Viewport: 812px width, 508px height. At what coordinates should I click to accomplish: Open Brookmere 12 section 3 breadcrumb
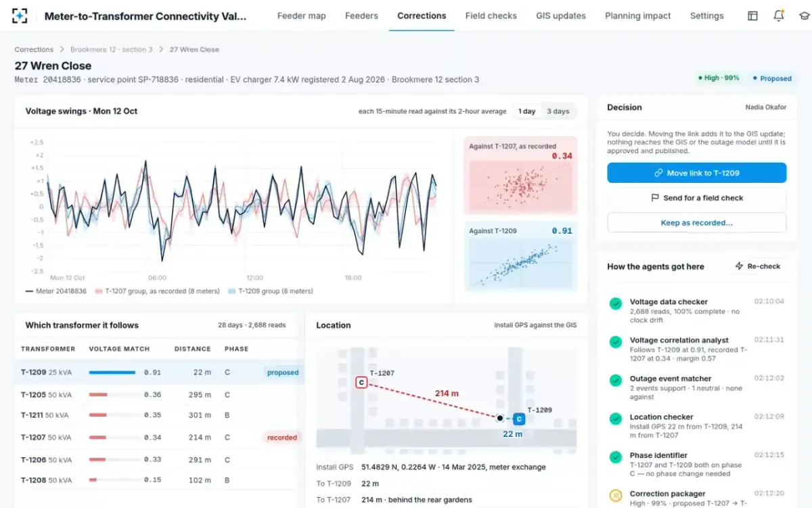tap(111, 49)
